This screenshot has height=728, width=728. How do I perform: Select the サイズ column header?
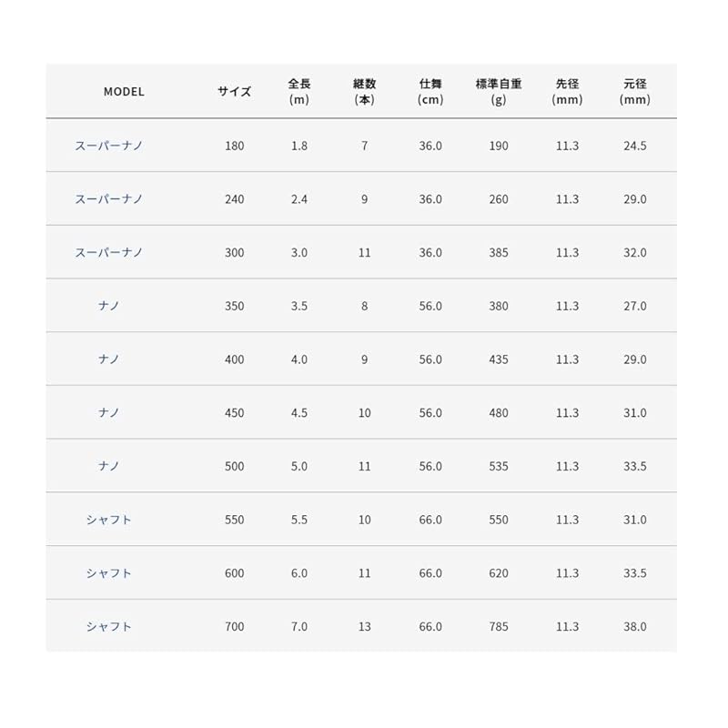click(234, 92)
